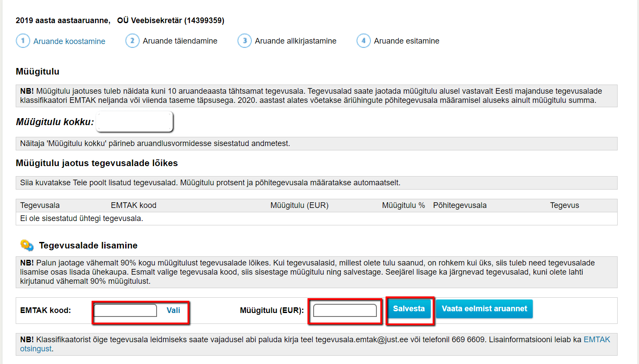Viewport: 639px width, 364px height.
Task: Click the gears icon beside Tegevusalade lisamine
Action: (27, 245)
